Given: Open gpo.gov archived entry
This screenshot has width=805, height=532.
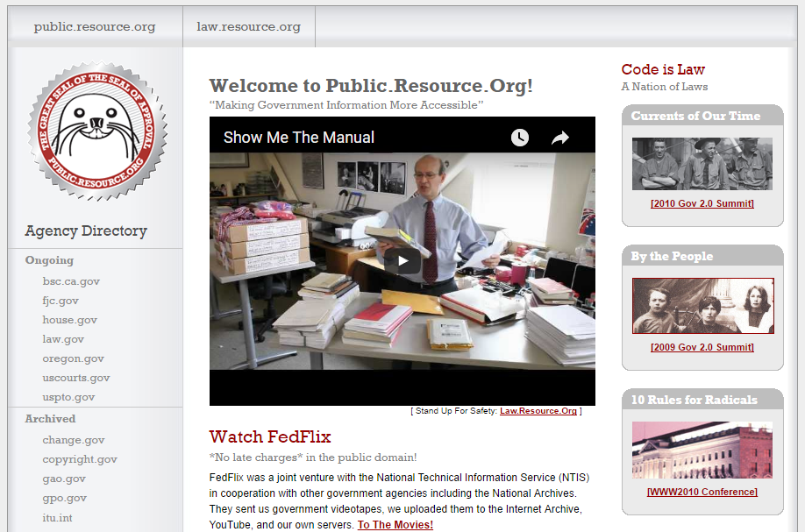Looking at the screenshot, I should click(65, 498).
